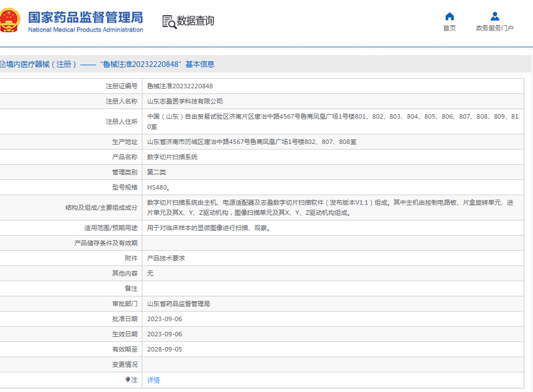Screen dimensions: 533x392
Task: Select the 第二类 category value
Action: [x=156, y=172]
